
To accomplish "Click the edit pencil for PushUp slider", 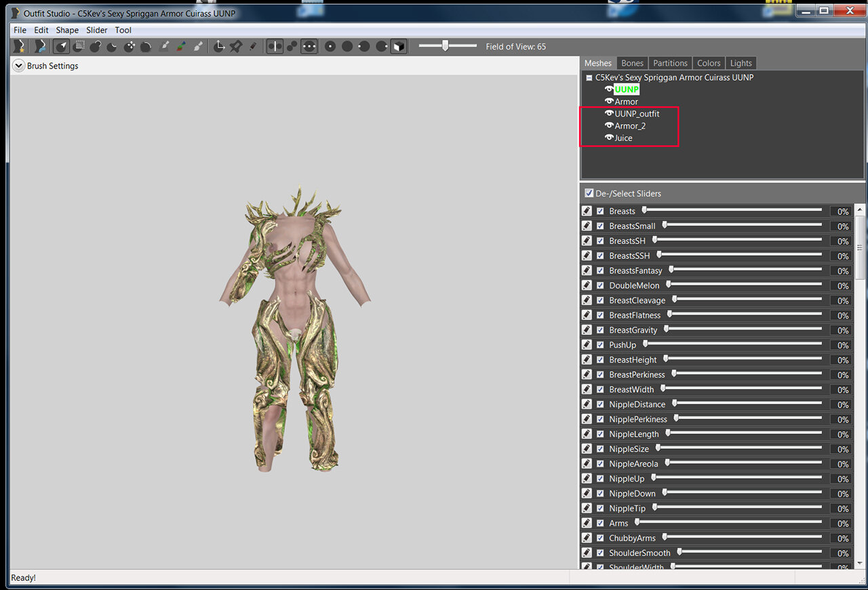I will point(587,345).
